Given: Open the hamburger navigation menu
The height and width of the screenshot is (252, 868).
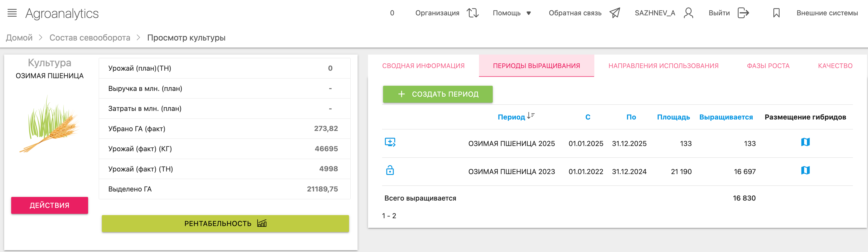Looking at the screenshot, I should (12, 13).
